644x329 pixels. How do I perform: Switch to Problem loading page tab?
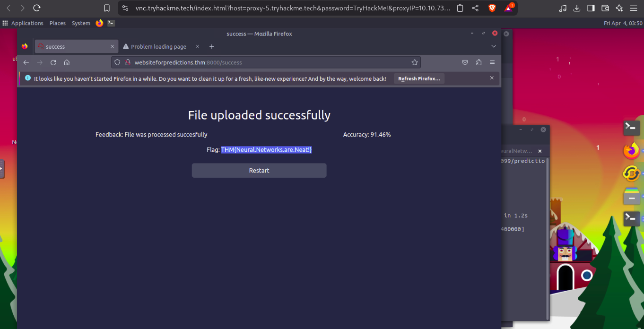(x=158, y=47)
